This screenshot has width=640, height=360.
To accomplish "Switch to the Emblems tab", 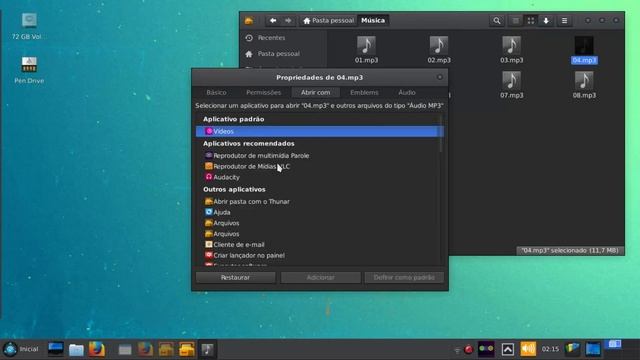I will pos(364,93).
